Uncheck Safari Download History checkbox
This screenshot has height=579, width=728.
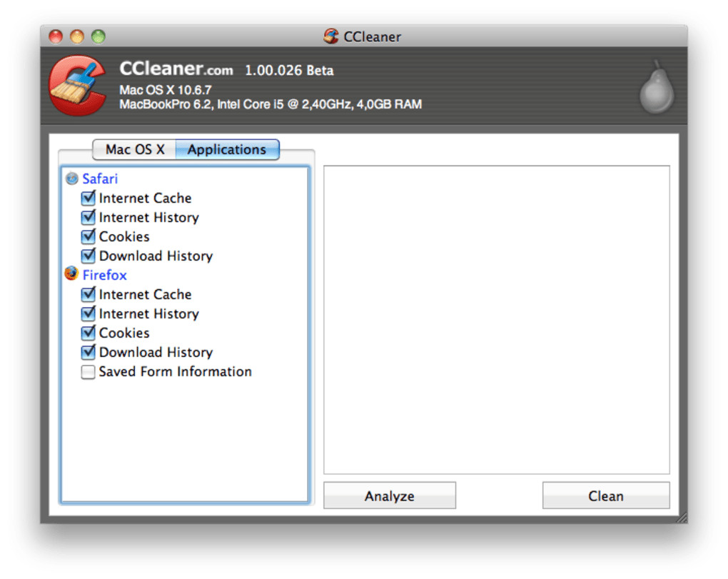88,256
